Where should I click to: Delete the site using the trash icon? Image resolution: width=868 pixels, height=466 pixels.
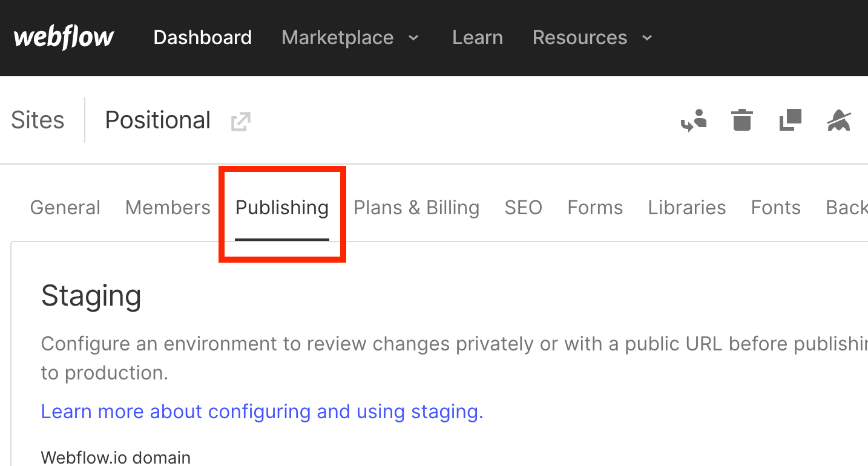(x=741, y=120)
